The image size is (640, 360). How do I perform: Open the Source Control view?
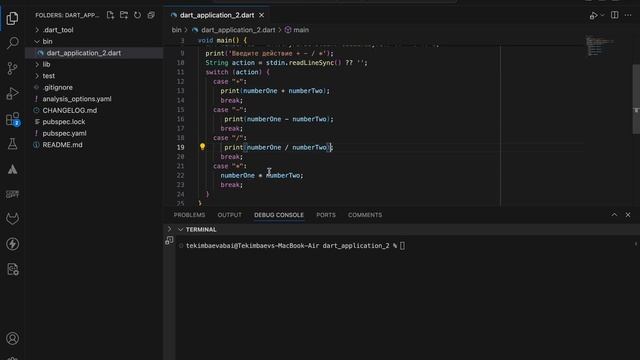pyautogui.click(x=12, y=68)
